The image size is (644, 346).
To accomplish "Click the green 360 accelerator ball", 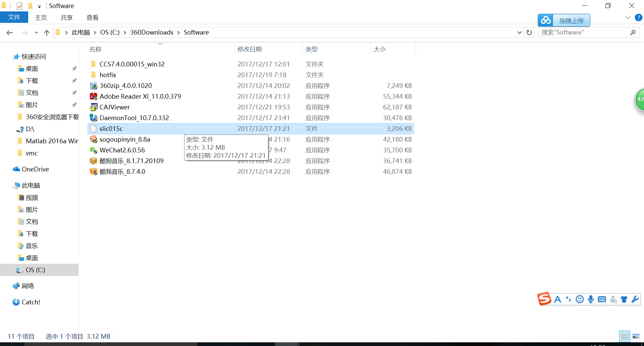I will [x=639, y=99].
